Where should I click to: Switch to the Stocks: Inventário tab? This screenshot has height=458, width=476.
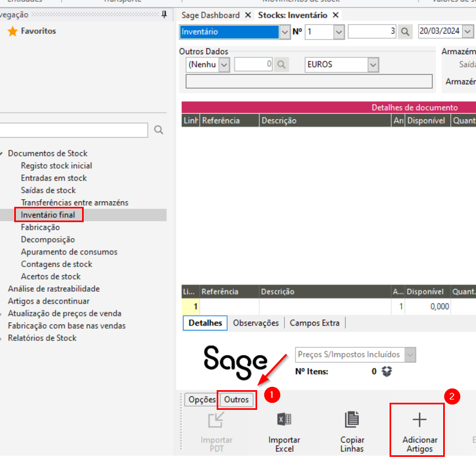pos(293,15)
